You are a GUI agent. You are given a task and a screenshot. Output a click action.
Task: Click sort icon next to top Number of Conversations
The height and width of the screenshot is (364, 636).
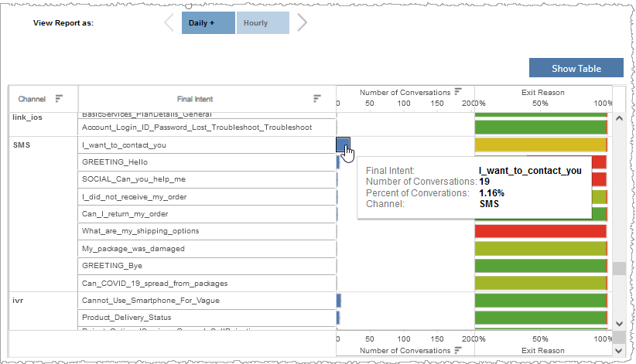[x=458, y=92]
